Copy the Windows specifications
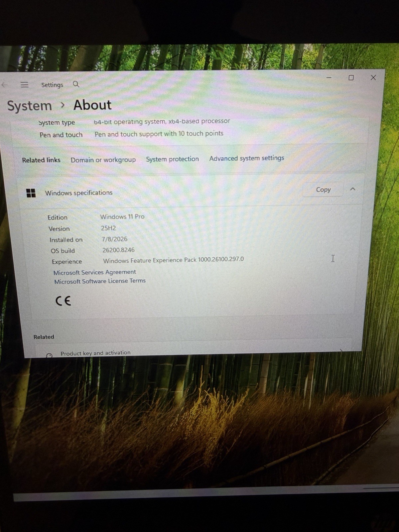This screenshot has height=532, width=399. (x=323, y=190)
